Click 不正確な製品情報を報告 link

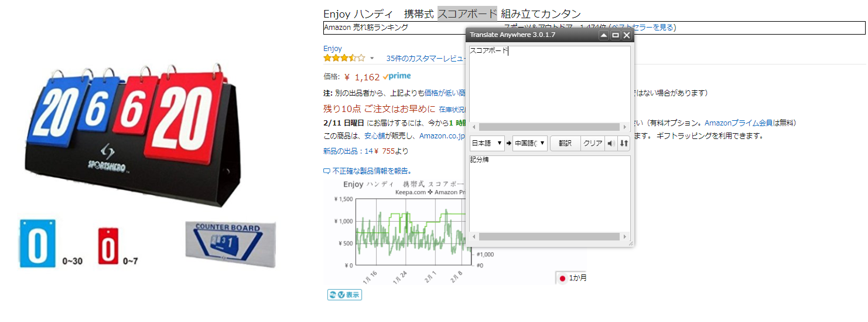[x=371, y=171]
